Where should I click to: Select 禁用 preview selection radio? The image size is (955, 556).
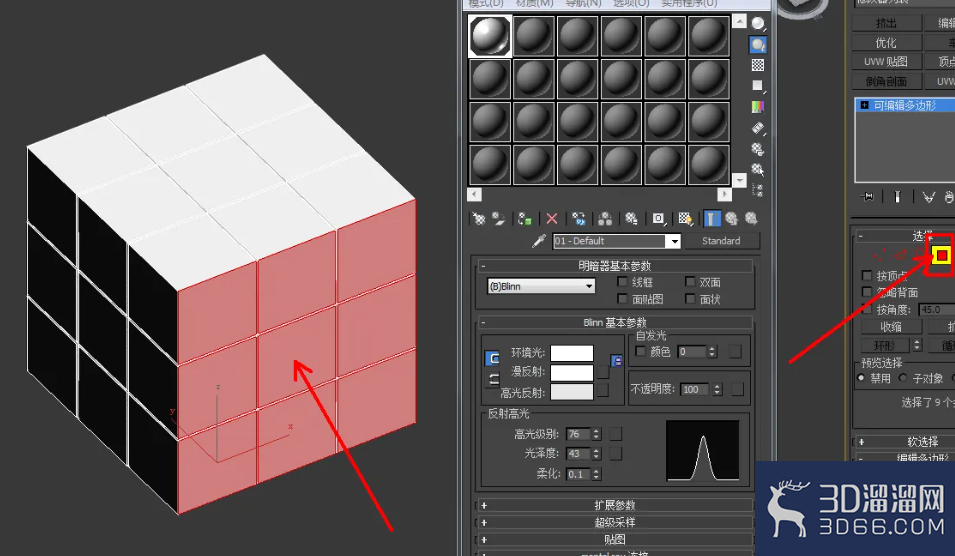(x=861, y=378)
